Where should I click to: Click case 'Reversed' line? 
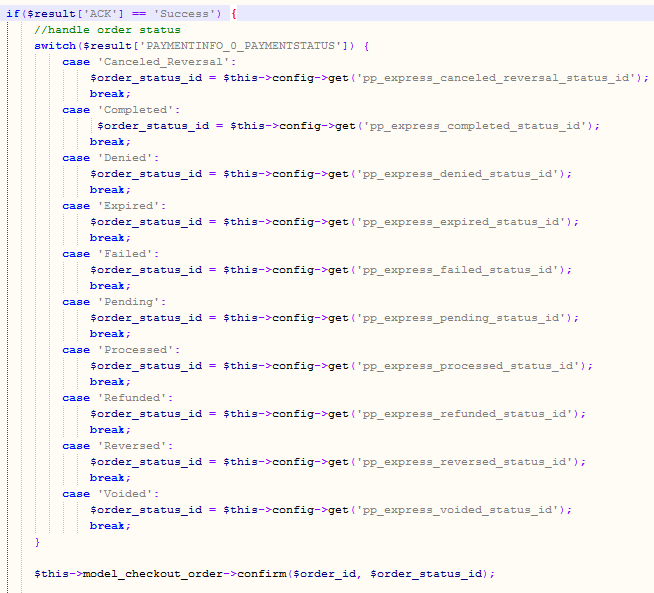pos(118,446)
